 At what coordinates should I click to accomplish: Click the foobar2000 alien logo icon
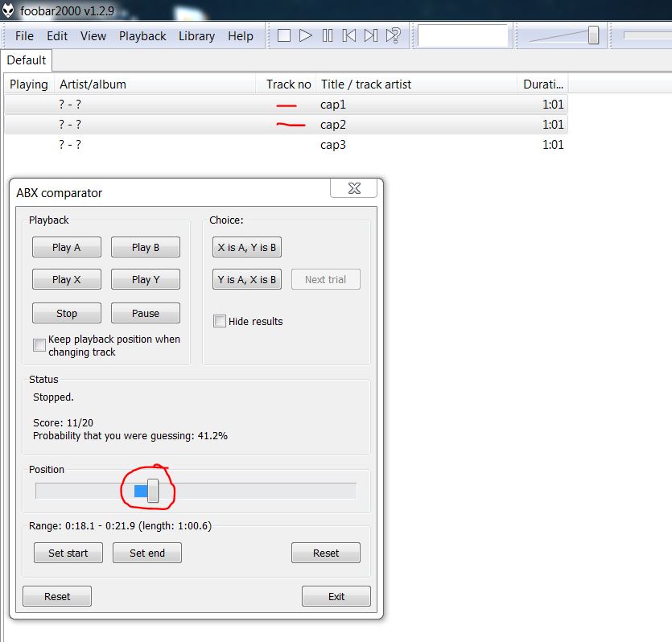point(9,10)
